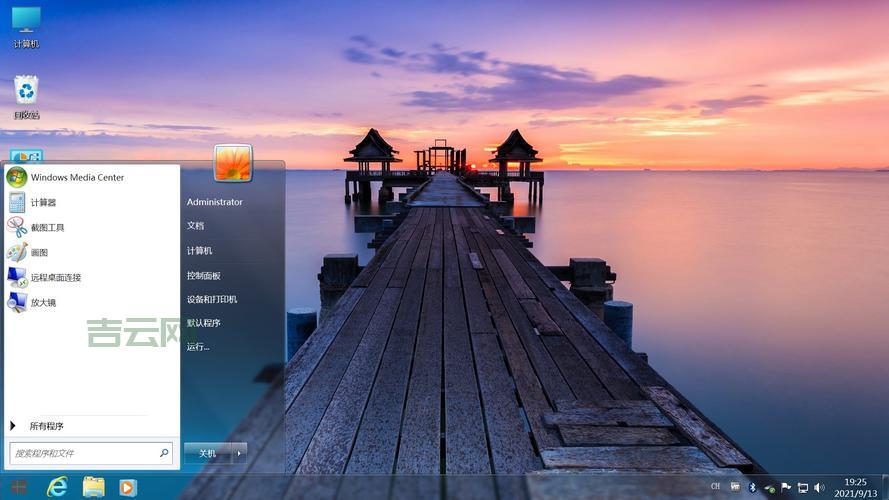Open Windows Media Center from Start menu
The image size is (889, 500).
click(77, 177)
